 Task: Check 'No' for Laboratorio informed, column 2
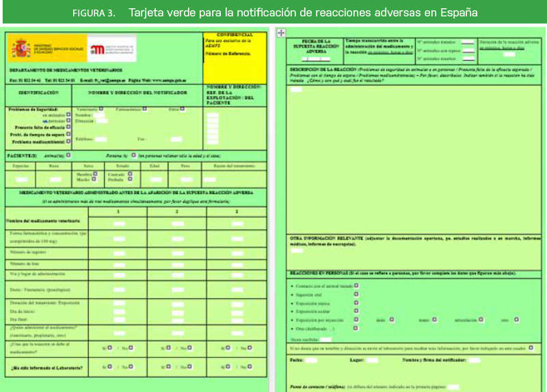pyautogui.click(x=189, y=367)
